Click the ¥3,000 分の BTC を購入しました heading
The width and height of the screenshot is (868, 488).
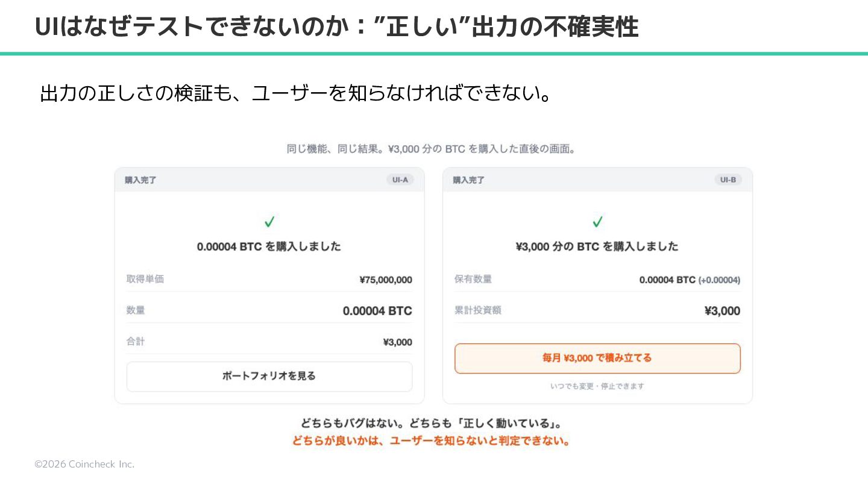[x=597, y=246]
